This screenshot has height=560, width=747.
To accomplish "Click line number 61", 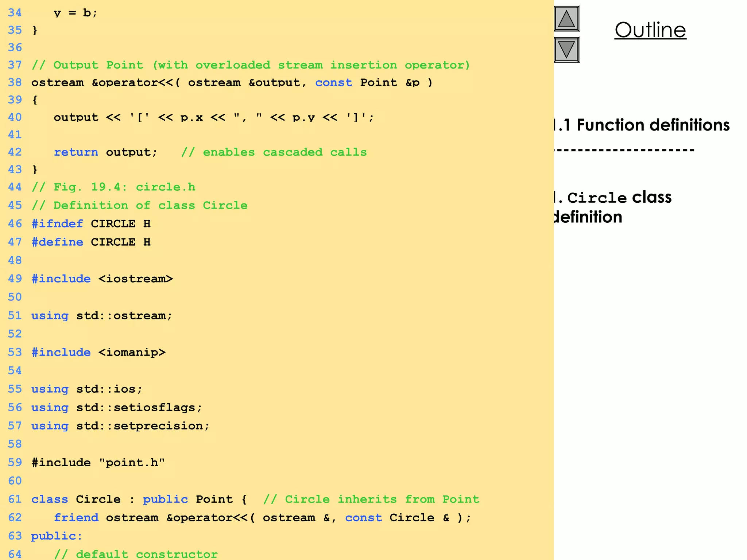I will [15, 499].
